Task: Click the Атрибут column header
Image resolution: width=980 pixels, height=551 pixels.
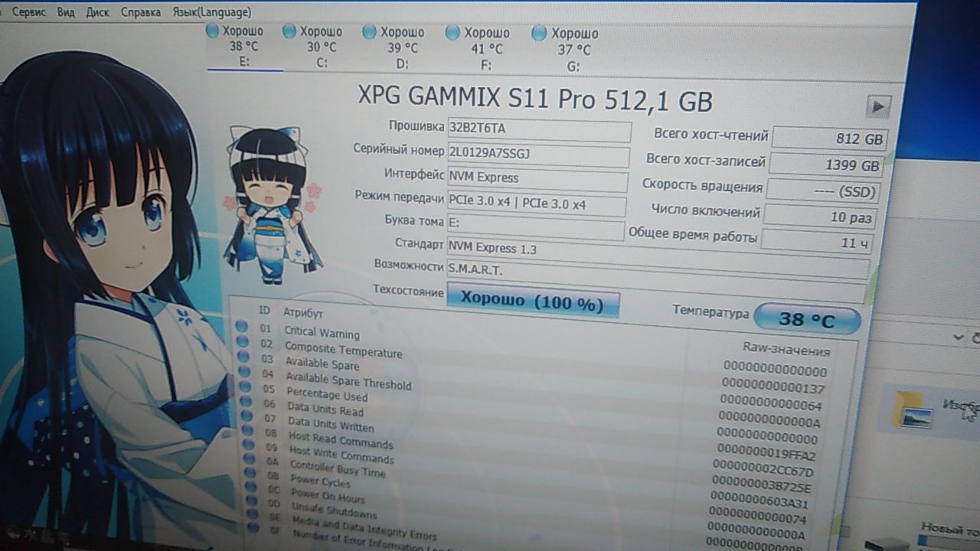Action: pos(303,313)
